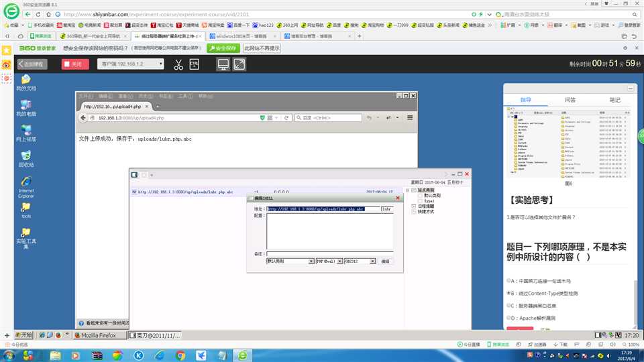Open Recycle Bin desktop icon
The image size is (644, 362).
tap(26, 159)
